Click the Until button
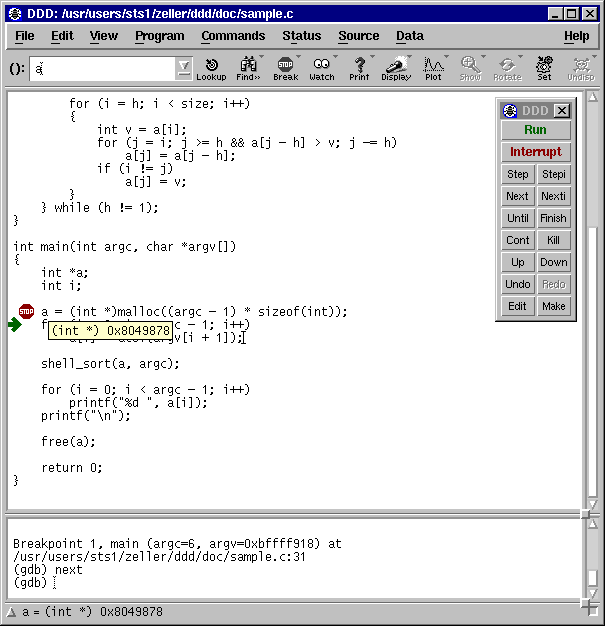 [518, 218]
